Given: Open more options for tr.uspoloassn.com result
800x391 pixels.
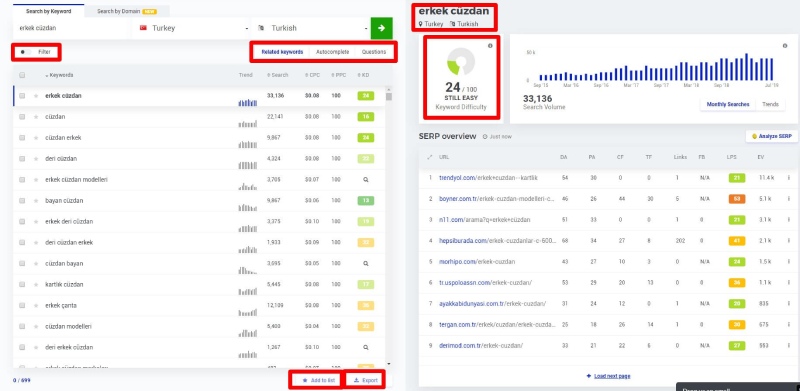Looking at the screenshot, I should (x=788, y=283).
